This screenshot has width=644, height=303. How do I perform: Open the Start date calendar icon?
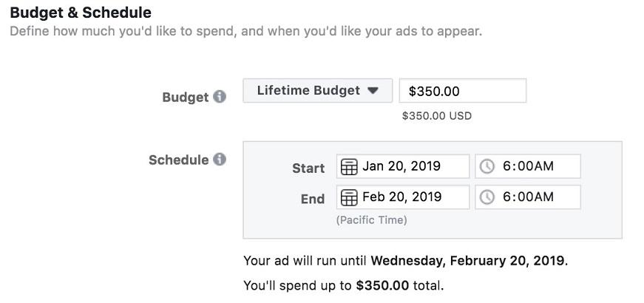(x=349, y=167)
